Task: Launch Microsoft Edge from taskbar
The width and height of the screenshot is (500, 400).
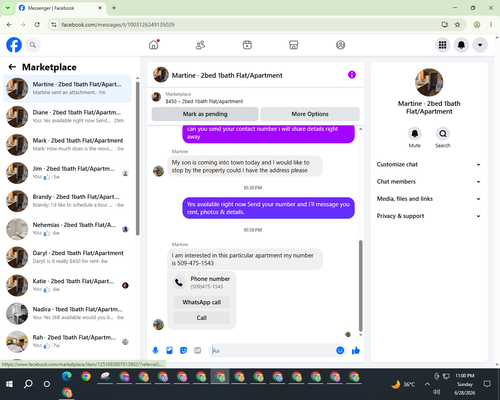Action: click(x=67, y=376)
